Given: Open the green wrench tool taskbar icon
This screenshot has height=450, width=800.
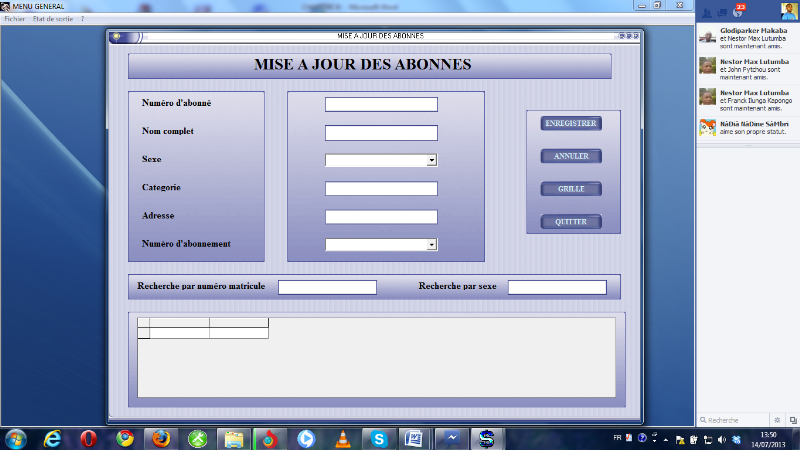Looking at the screenshot, I should tap(197, 439).
